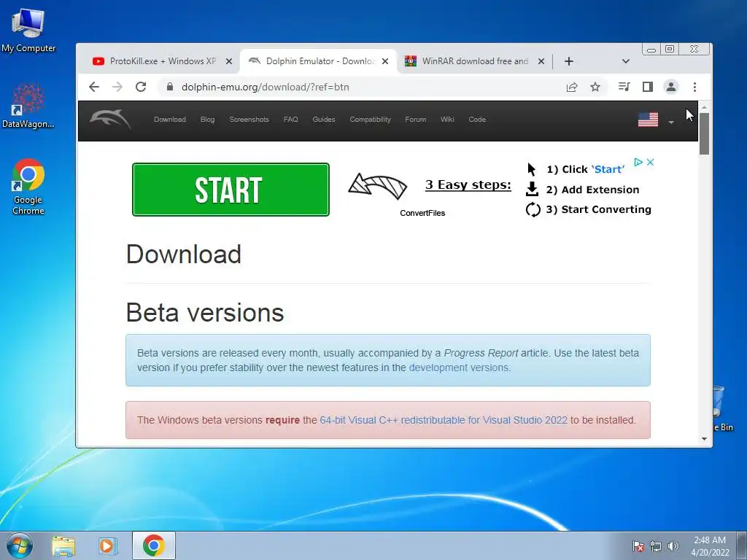Open My Computer desktop icon
The height and width of the screenshot is (560, 747).
coord(28,29)
